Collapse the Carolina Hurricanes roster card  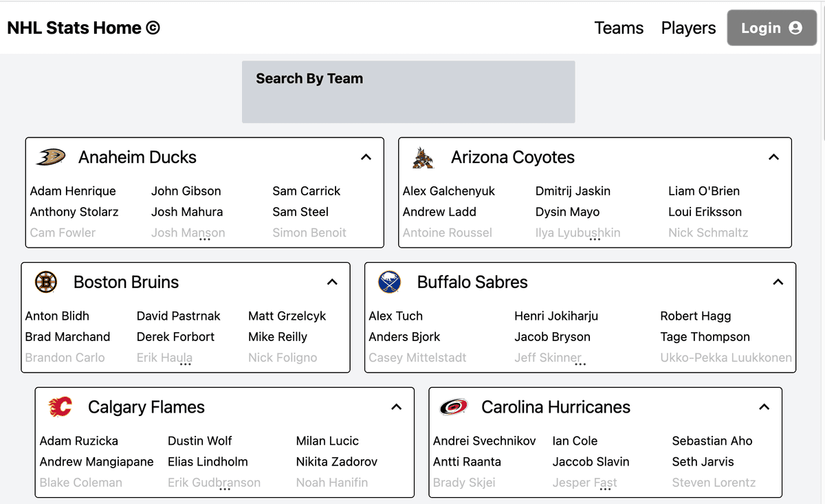coord(764,407)
